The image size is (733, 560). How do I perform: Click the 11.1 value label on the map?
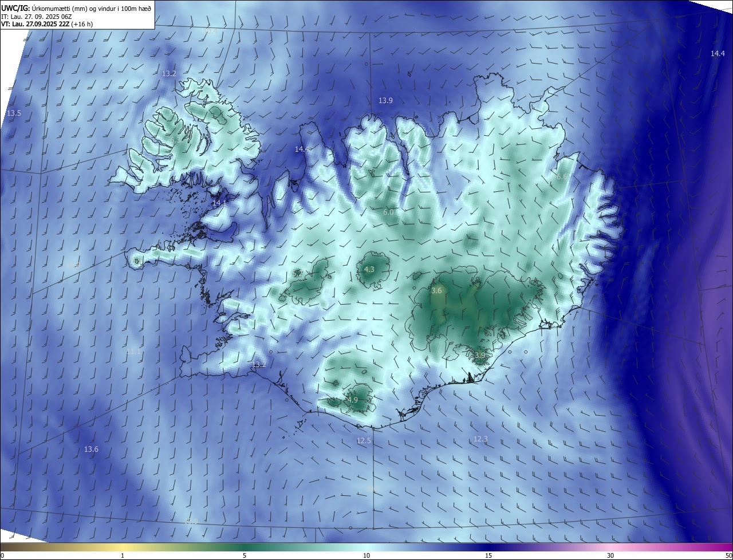(x=133, y=351)
